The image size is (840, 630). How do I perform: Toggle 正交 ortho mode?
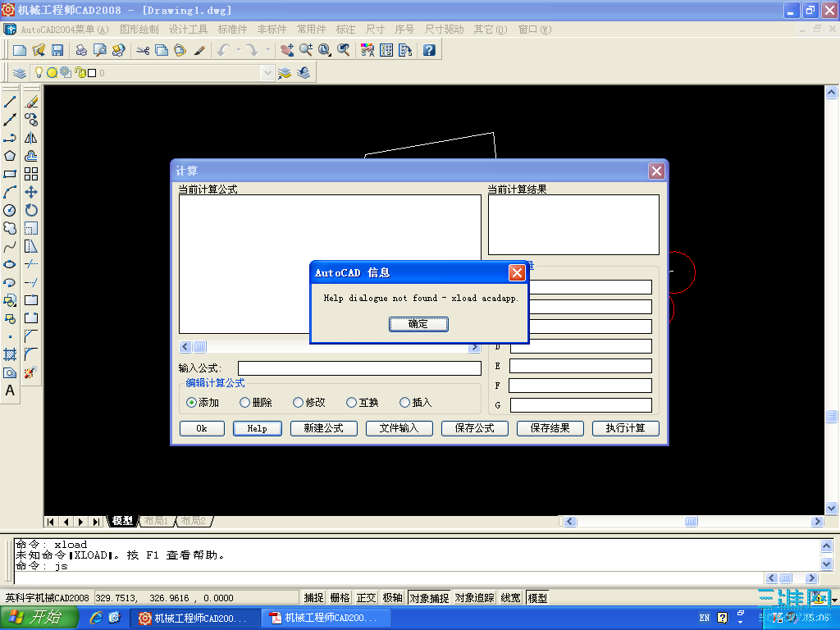(x=367, y=598)
